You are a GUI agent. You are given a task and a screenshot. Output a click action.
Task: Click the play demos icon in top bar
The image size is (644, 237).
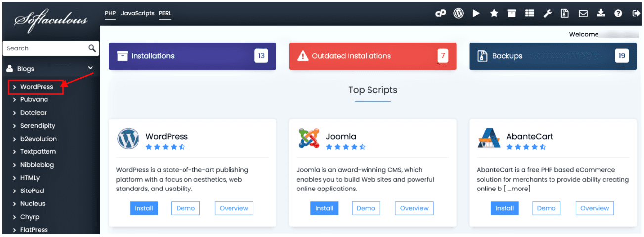click(x=476, y=14)
